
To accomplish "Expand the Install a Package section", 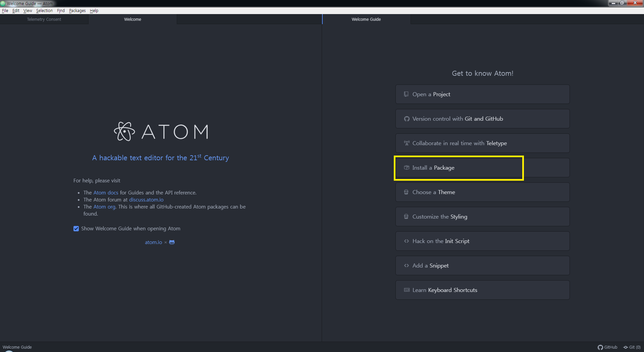I will (482, 168).
